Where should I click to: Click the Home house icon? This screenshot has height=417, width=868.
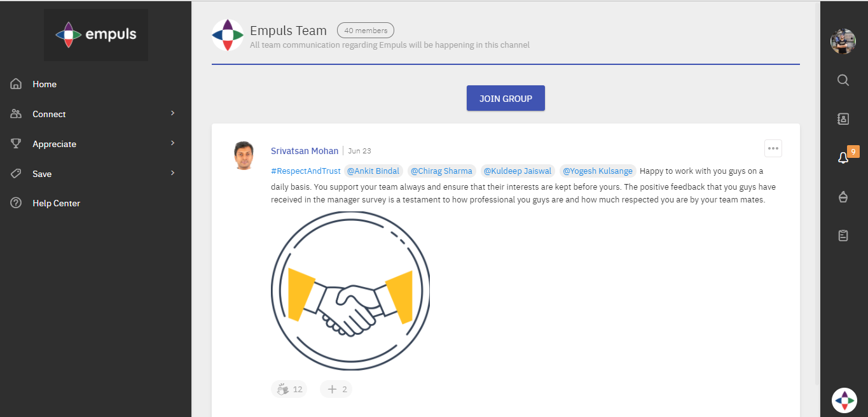click(17, 84)
